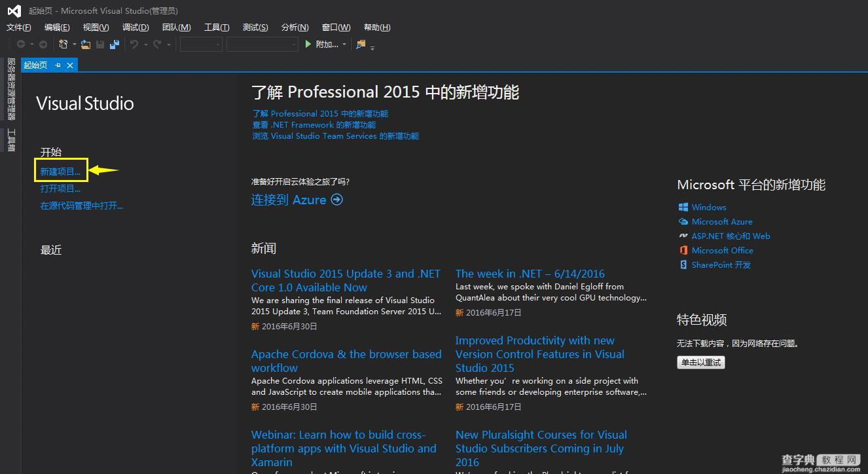Open Visual Studio 2015 Update 3 news article

tap(346, 280)
